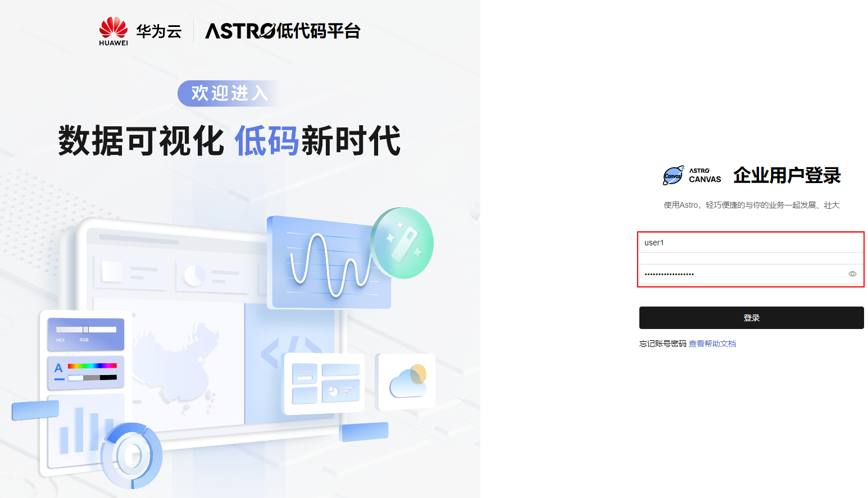Image resolution: width=868 pixels, height=498 pixels.
Task: Click the 忘记账号密码 text
Action: click(x=663, y=344)
